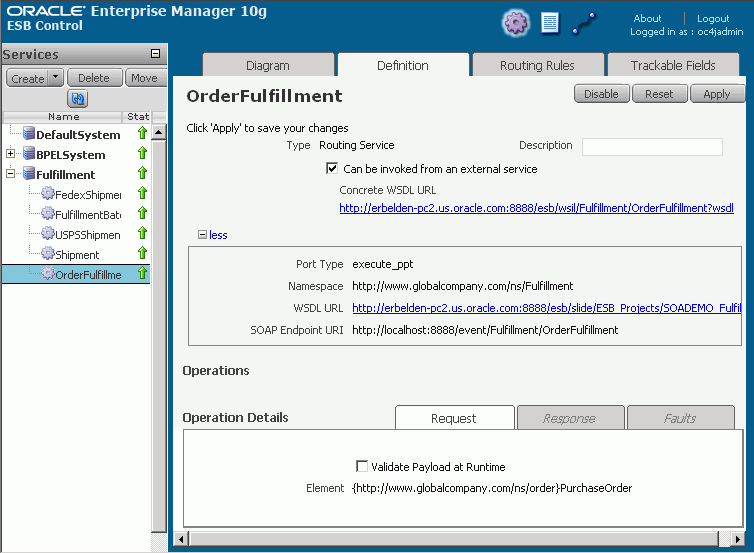Viewport: 754px width, 553px height.
Task: Click the services list vertical scrollbar thumb
Action: click(x=159, y=336)
